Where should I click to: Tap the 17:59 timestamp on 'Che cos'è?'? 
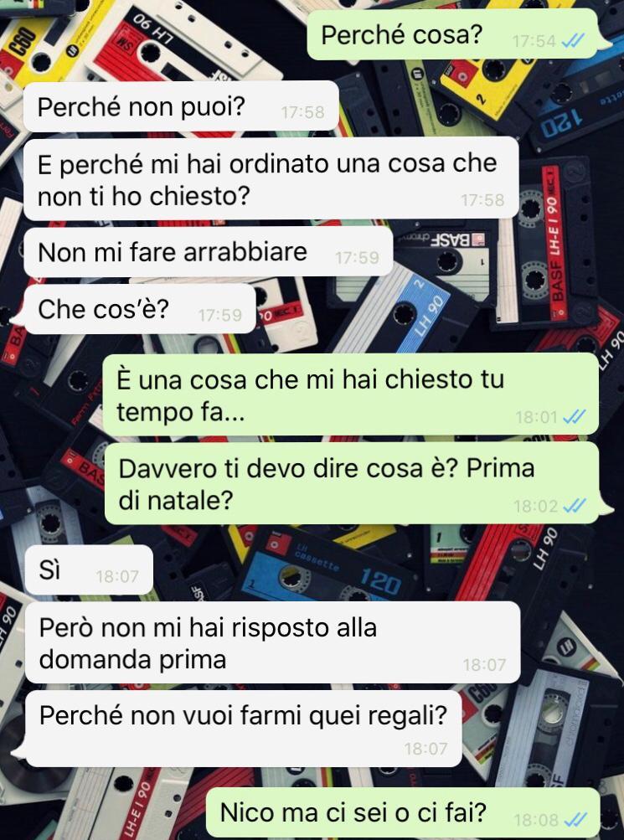tap(220, 315)
